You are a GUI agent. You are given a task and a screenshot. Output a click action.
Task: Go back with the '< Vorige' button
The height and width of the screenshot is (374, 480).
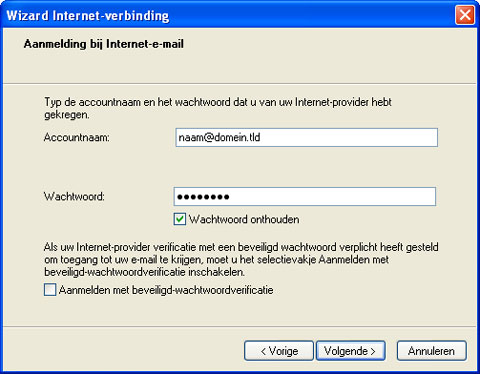279,351
